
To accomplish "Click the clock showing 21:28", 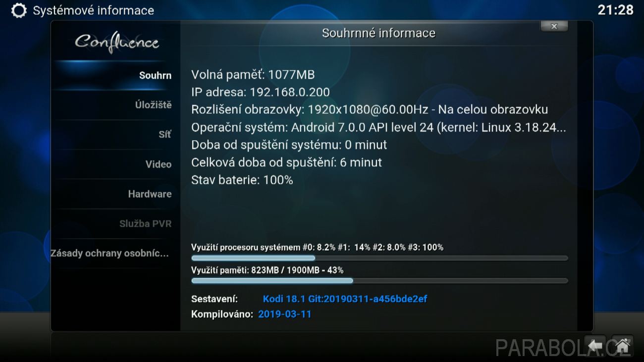I will coord(615,10).
